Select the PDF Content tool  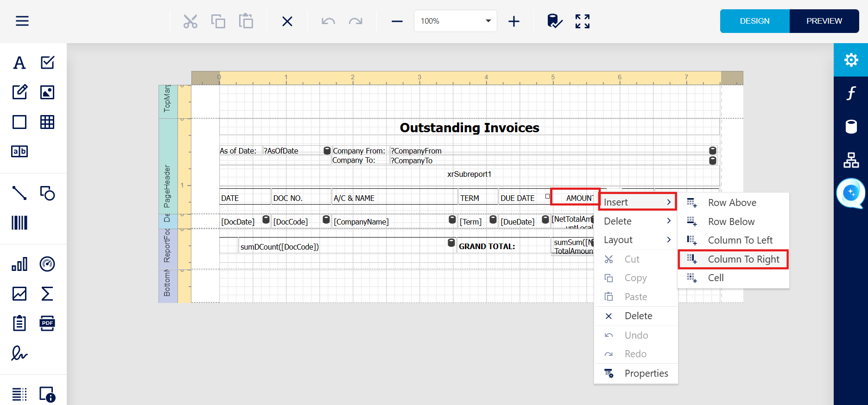coord(47,323)
